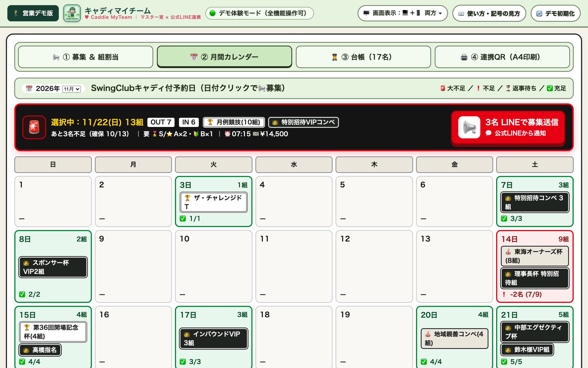
Task: Click the red siren alert icon
Action: pos(34,127)
